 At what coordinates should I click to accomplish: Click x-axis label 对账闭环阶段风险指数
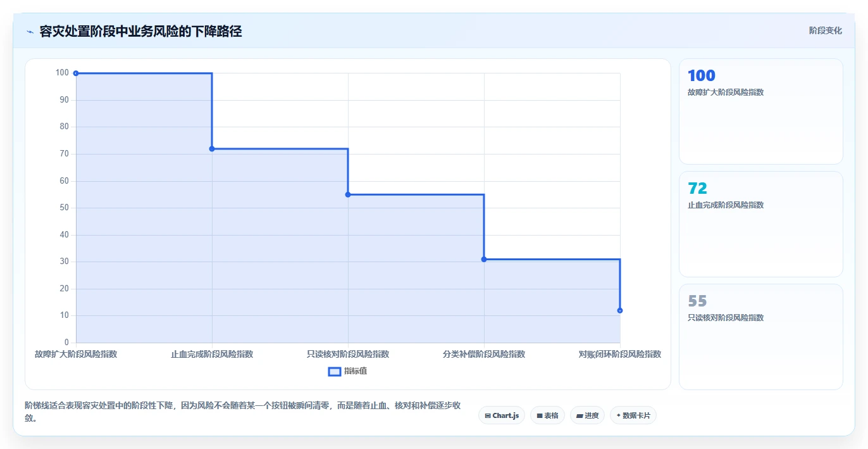pyautogui.click(x=620, y=354)
